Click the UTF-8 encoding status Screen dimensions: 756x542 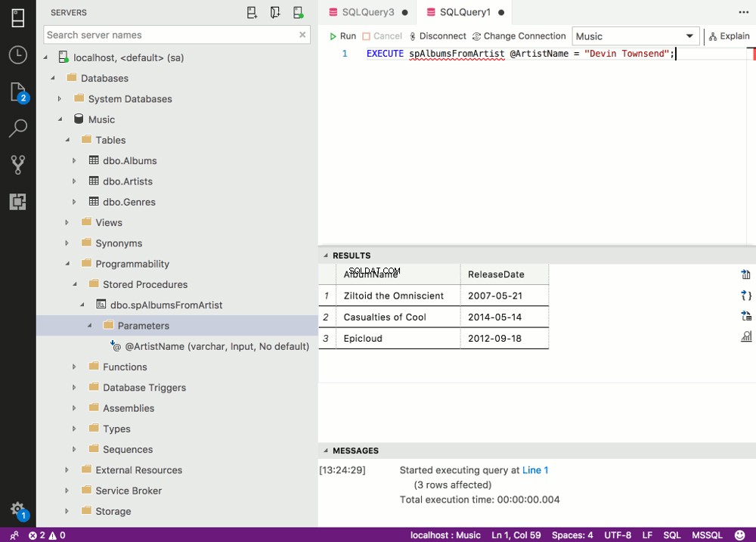pyautogui.click(x=618, y=535)
